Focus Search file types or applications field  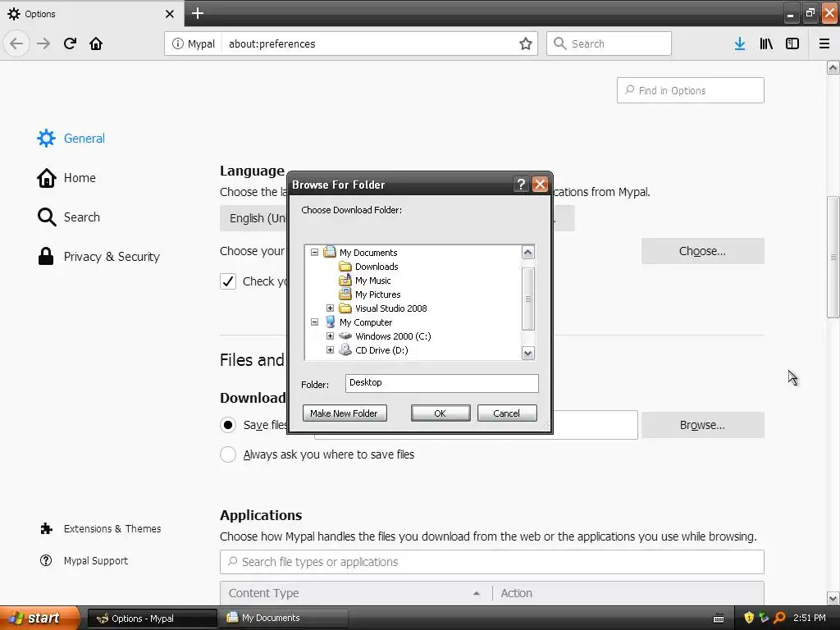coord(492,562)
